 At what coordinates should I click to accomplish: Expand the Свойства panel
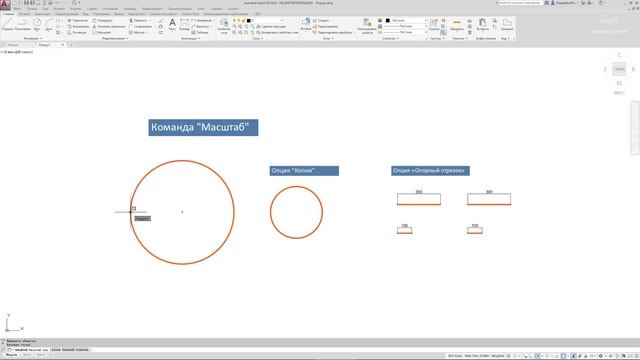[x=391, y=38]
